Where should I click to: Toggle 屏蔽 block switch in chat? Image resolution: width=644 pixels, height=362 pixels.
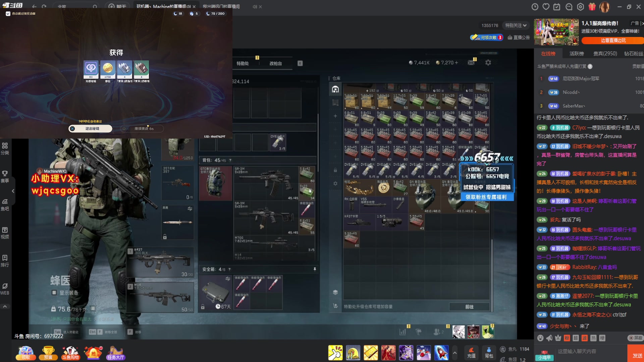(x=635, y=338)
